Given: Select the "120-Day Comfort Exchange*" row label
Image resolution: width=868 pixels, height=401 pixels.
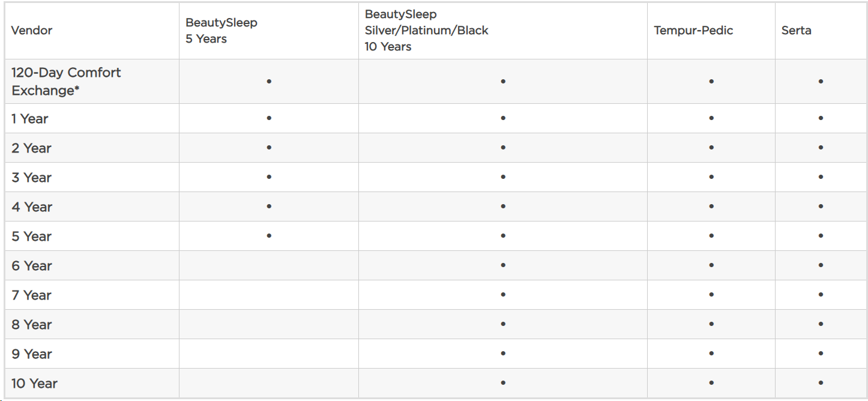Looking at the screenshot, I should [x=66, y=82].
